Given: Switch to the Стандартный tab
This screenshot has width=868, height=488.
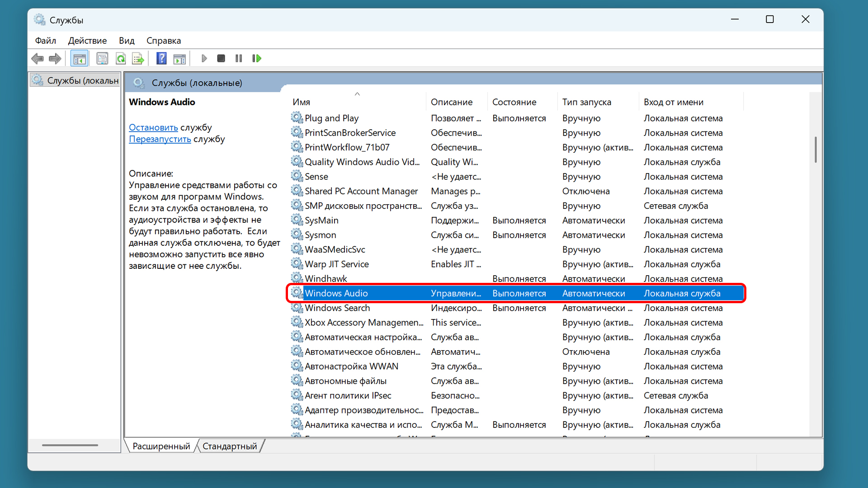Looking at the screenshot, I should pyautogui.click(x=230, y=446).
